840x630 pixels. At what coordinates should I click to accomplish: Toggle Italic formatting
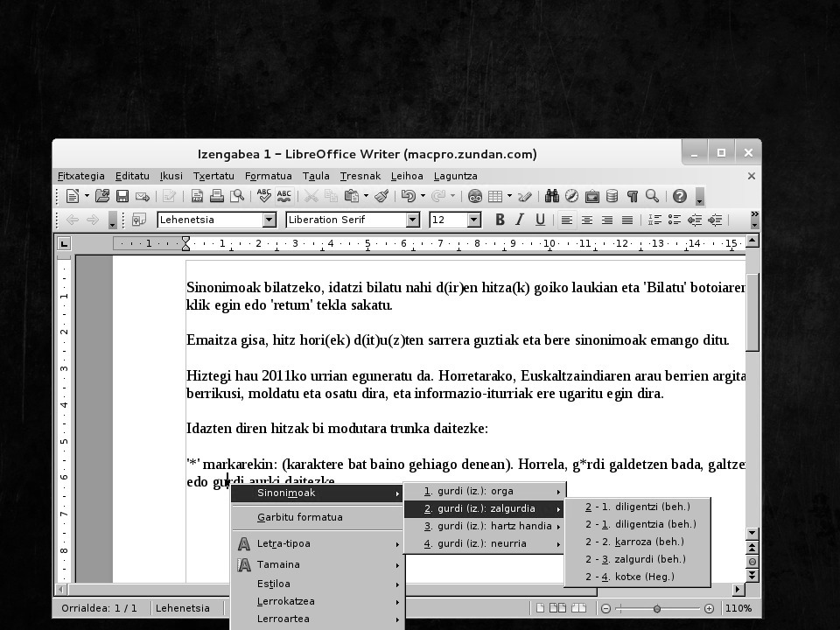[x=520, y=220]
